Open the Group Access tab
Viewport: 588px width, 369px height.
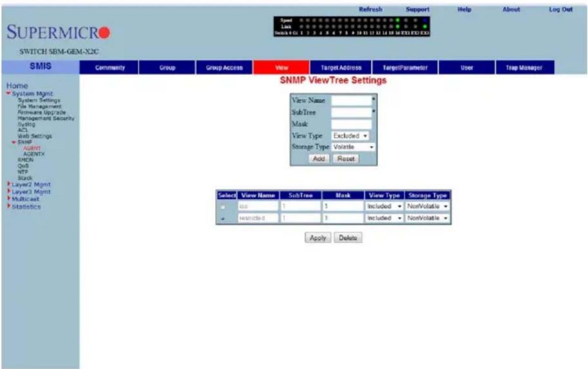pyautogui.click(x=224, y=68)
